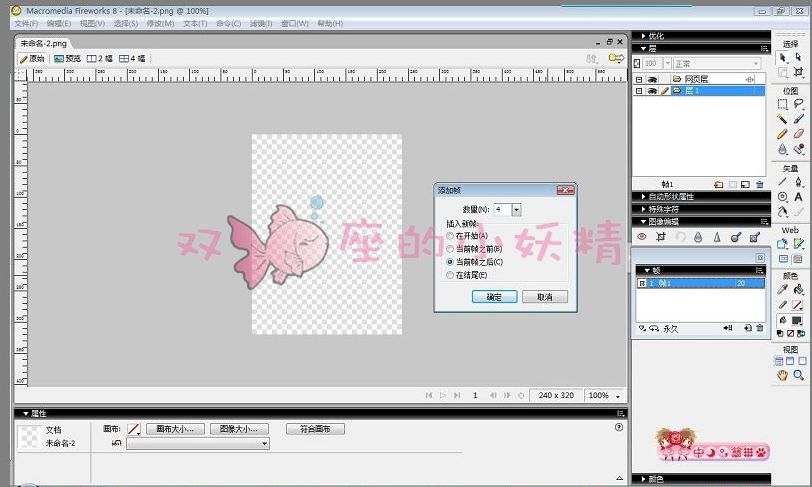The height and width of the screenshot is (487, 812).
Task: Click new layer icon in layers panel
Action: 718,184
